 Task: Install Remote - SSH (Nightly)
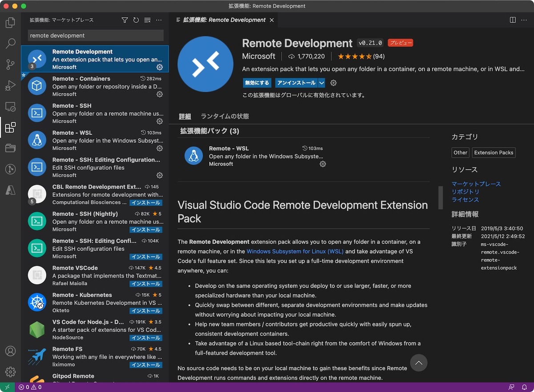pos(146,230)
